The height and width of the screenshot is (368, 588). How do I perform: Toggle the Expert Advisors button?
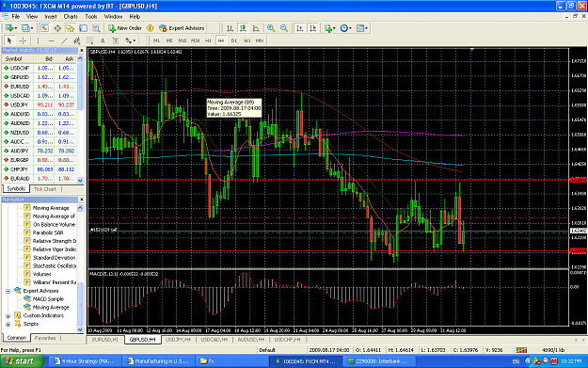[x=182, y=28]
